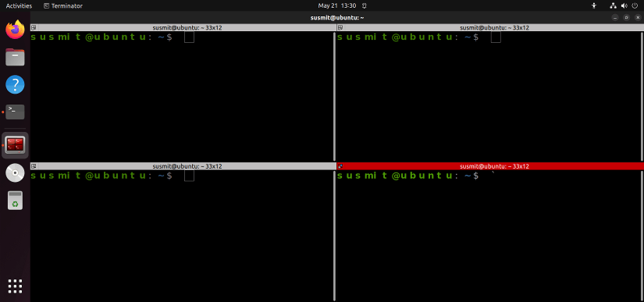The width and height of the screenshot is (644, 302).
Task: Open the Terminal app in dock
Action: [15, 112]
